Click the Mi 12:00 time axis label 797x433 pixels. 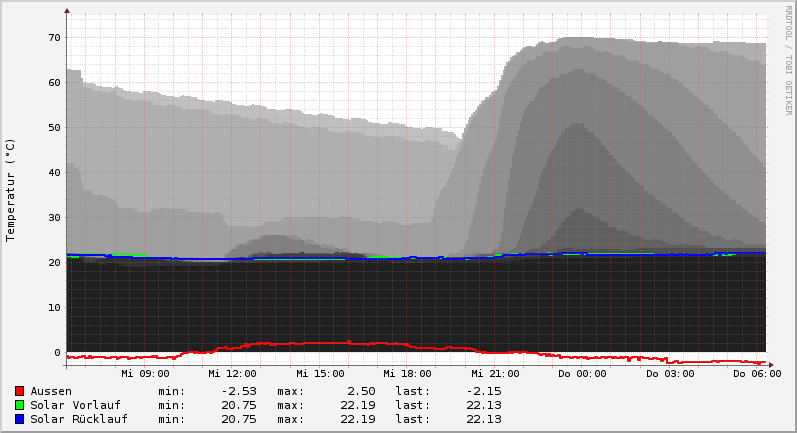point(232,374)
